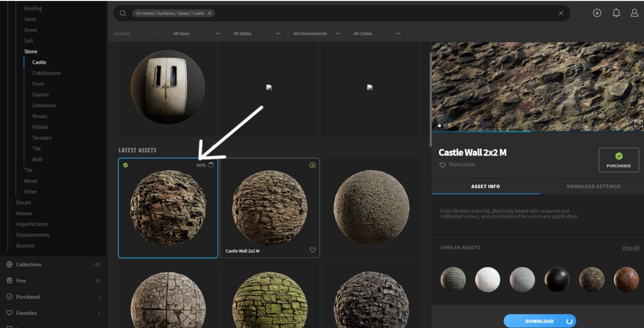
Task: Select the downloading castle wall asset at 46%
Action: [x=168, y=208]
